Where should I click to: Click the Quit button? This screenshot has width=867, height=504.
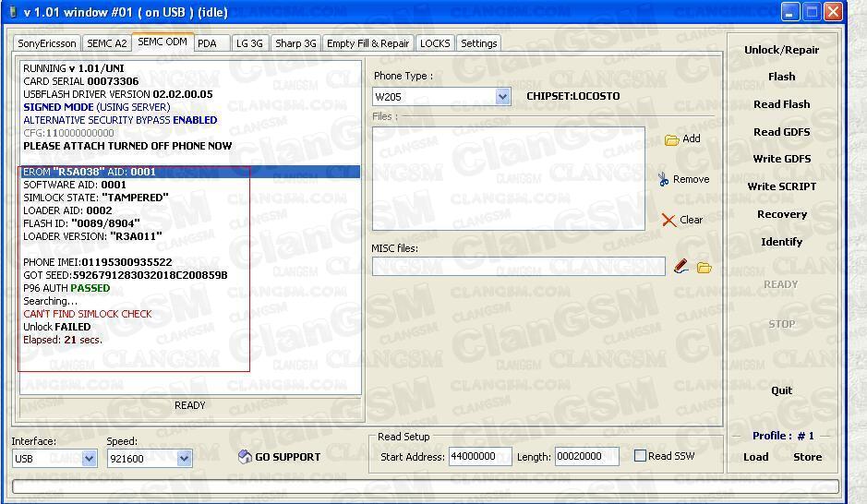[781, 390]
